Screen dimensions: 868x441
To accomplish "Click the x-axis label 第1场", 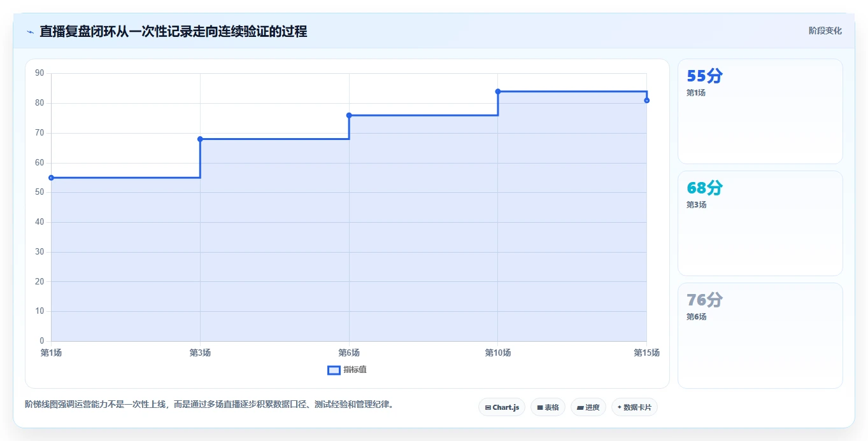I will [51, 353].
